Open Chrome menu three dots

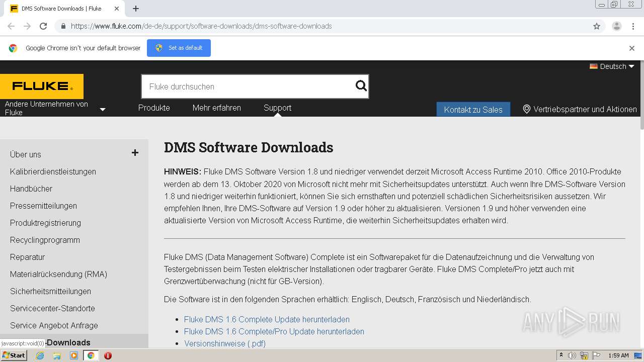(x=633, y=26)
